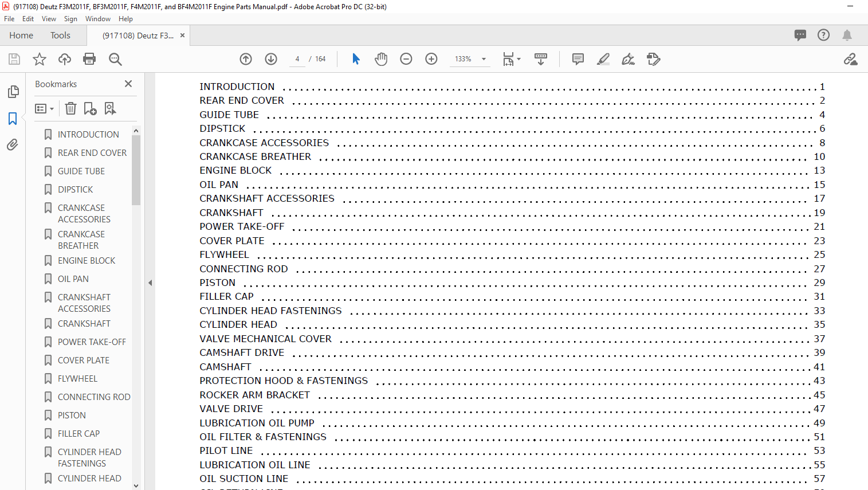Screen dimensions: 868x490
Task: Open the Window menu
Action: (x=98, y=19)
